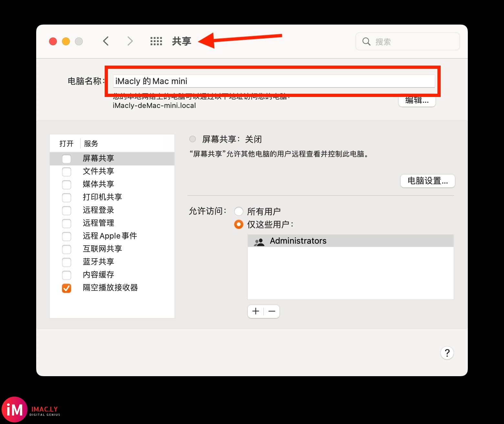Select 隔空播放接收器 service row
This screenshot has height=424, width=504.
tap(112, 288)
